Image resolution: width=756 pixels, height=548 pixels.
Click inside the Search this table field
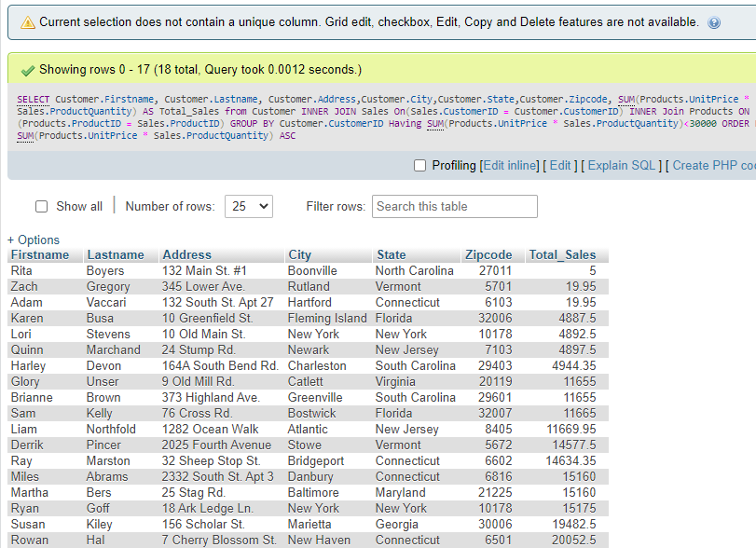point(454,206)
